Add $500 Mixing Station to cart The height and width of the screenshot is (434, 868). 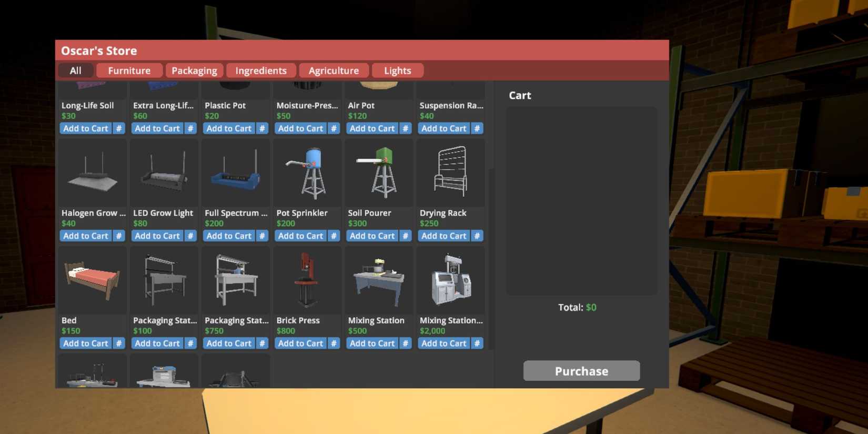[372, 343]
